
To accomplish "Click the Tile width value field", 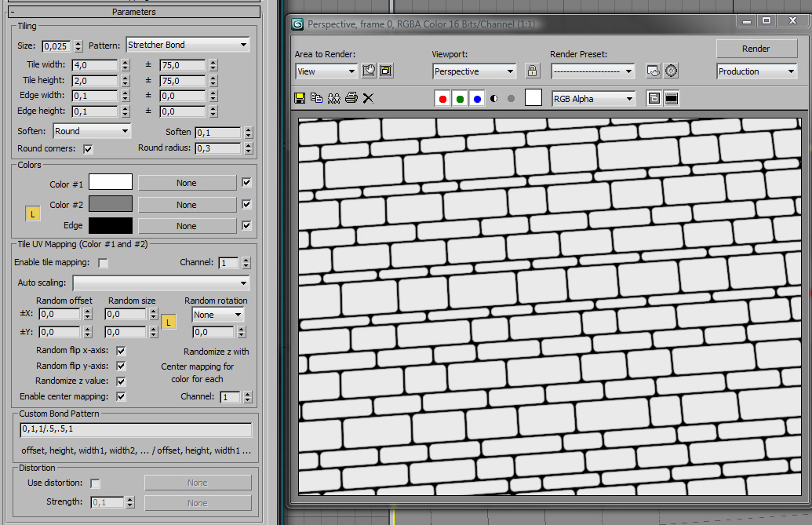I will coord(95,65).
